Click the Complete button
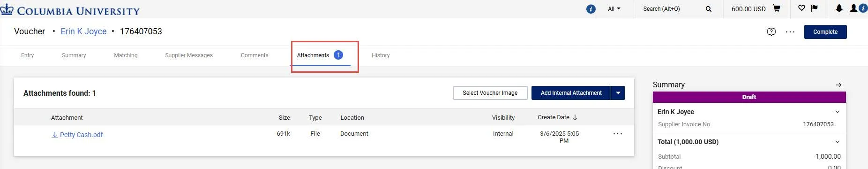 click(x=825, y=32)
